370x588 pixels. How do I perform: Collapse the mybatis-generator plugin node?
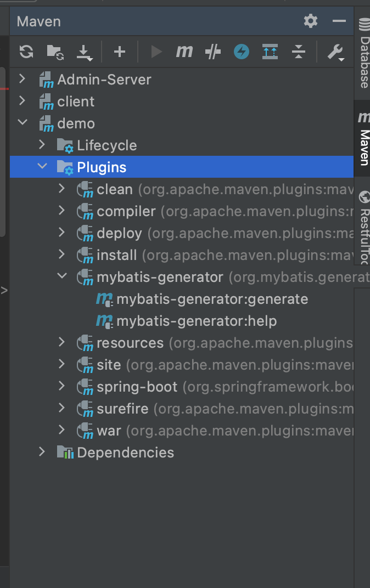62,276
